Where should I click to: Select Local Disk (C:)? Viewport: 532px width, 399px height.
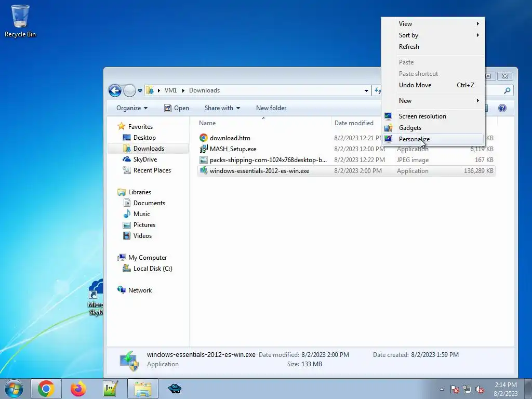click(148, 269)
